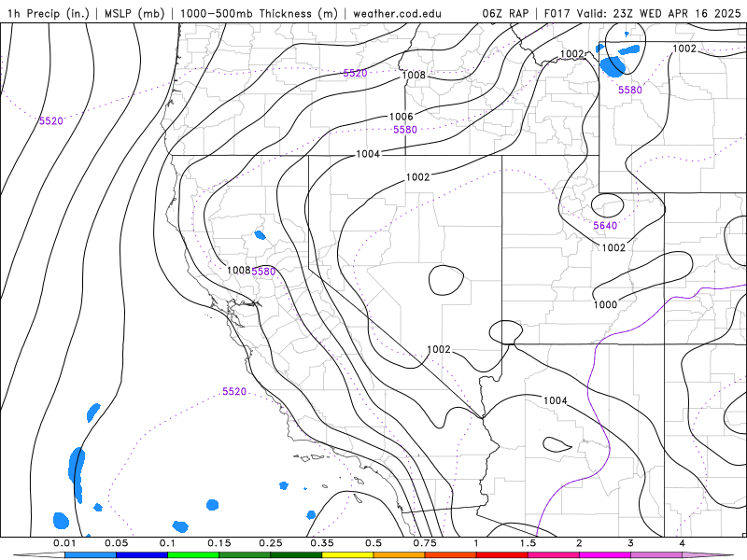This screenshot has height=560, width=747.
Task: Click the 0.25 legend value
Action: point(271,543)
